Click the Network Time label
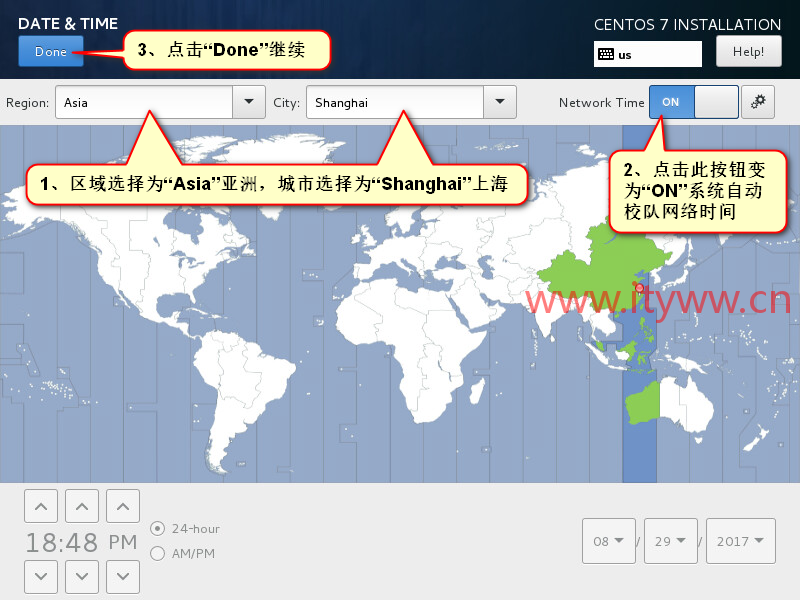The width and height of the screenshot is (800, 600). point(602,103)
